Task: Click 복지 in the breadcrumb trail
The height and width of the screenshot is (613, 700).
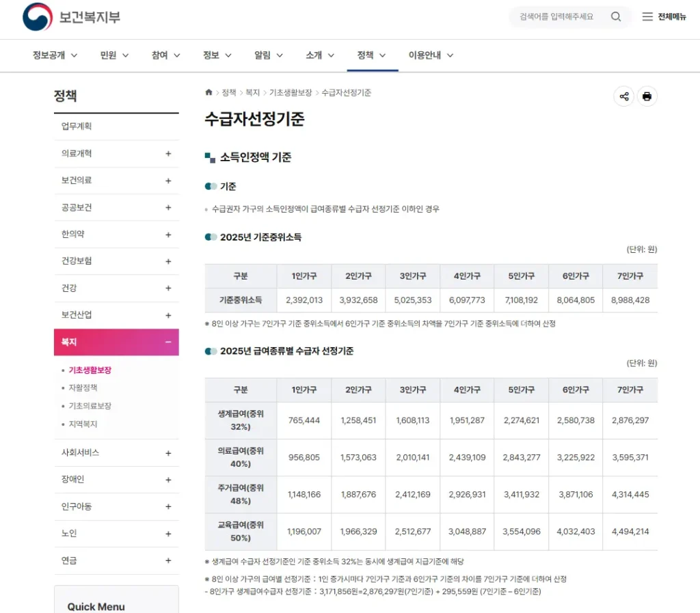Action: point(253,92)
